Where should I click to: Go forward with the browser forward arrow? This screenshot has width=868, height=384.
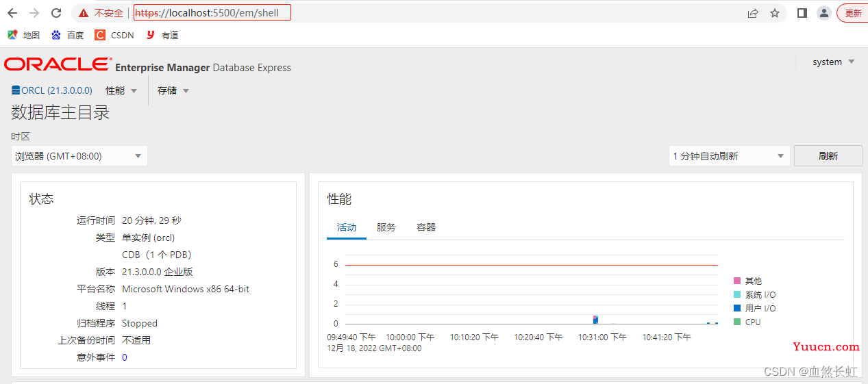[34, 13]
